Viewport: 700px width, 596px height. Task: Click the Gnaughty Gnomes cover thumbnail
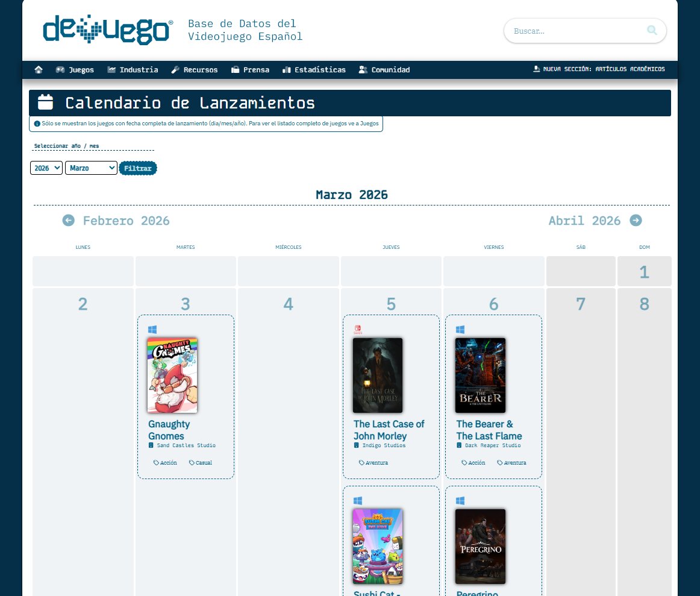172,375
